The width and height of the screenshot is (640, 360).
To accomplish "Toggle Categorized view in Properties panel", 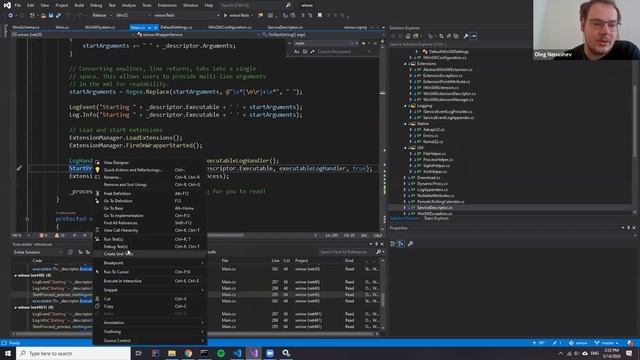I will pos(393,244).
